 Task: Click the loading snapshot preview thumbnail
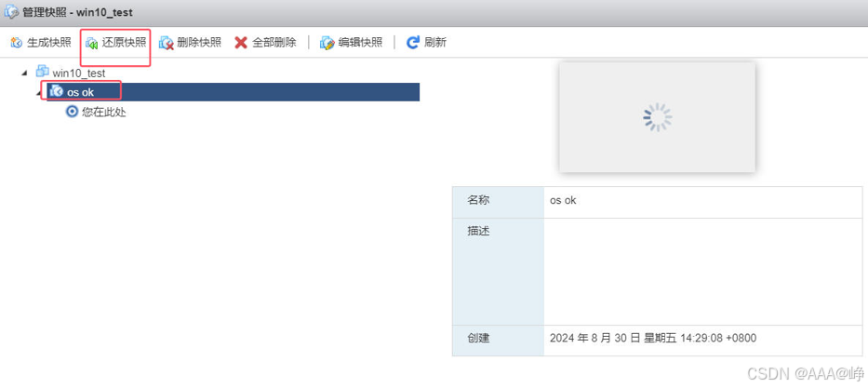[x=657, y=117]
